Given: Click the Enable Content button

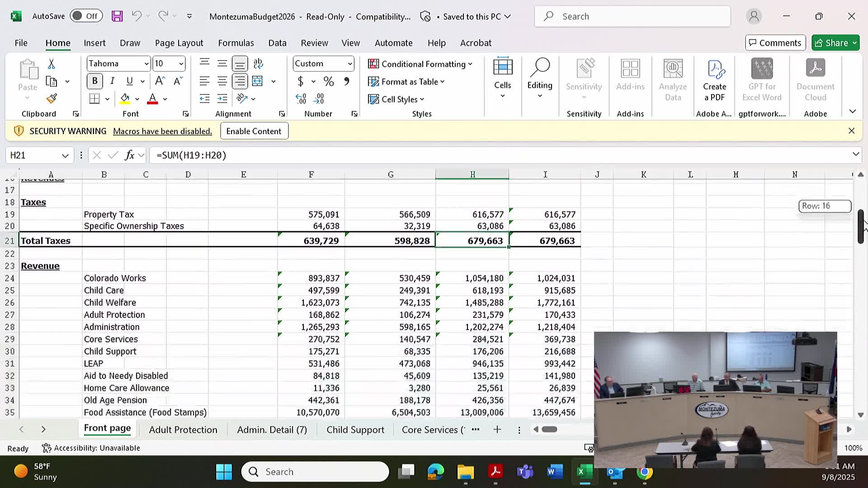Looking at the screenshot, I should tap(254, 131).
